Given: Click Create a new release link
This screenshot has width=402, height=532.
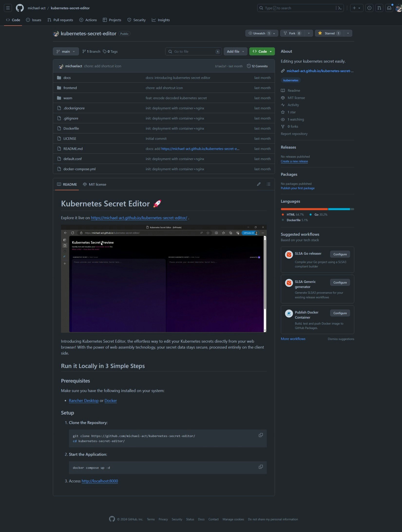Looking at the screenshot, I should tap(294, 161).
